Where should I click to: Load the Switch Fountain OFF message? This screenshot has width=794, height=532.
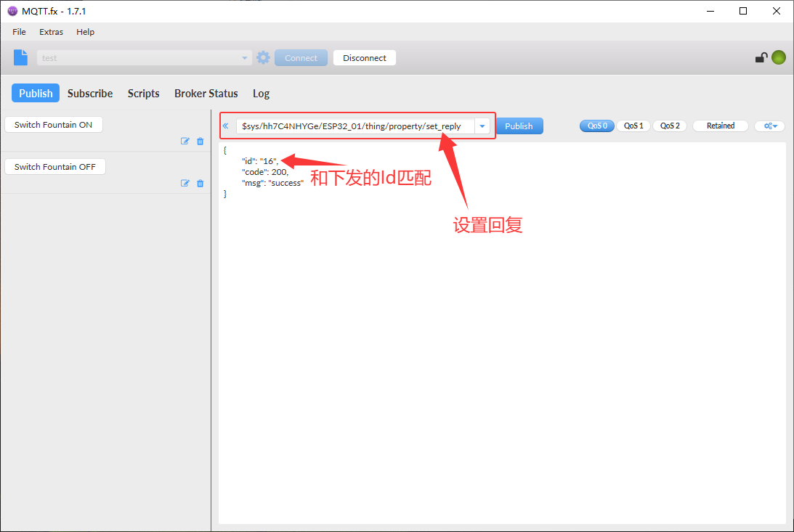55,167
